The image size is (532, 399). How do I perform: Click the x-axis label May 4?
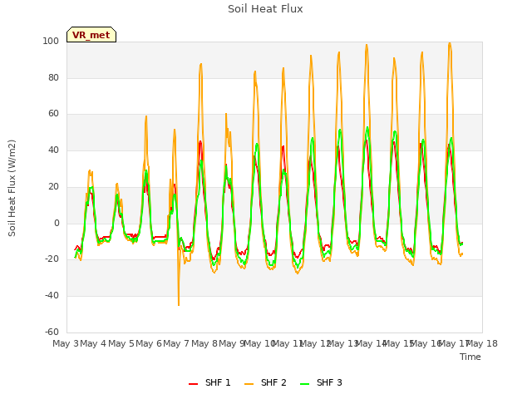tap(93, 344)
